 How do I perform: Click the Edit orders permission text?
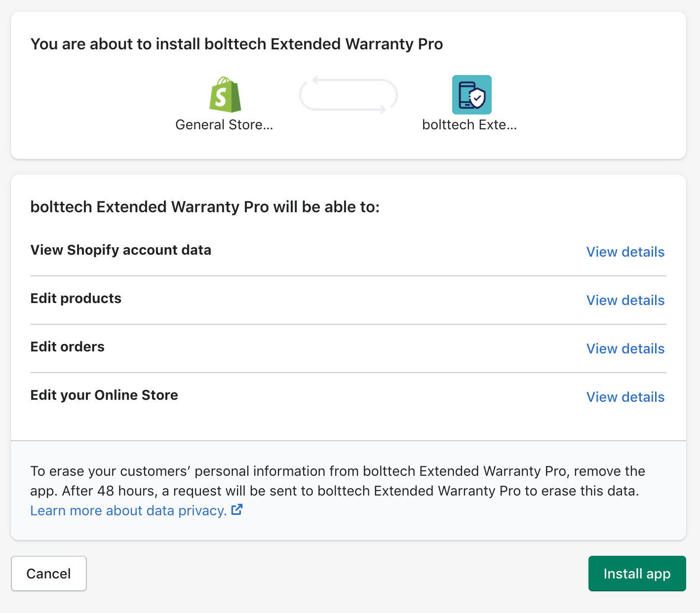[68, 347]
